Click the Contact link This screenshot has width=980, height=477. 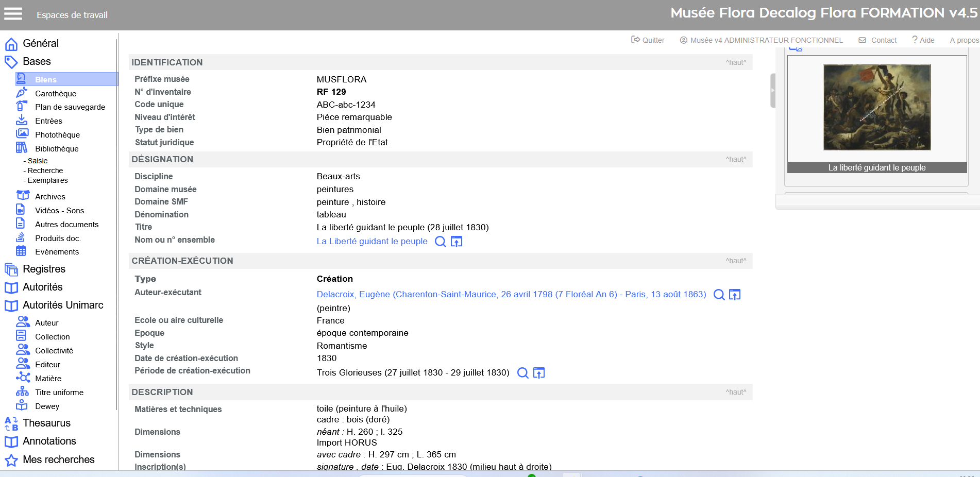[x=877, y=40]
